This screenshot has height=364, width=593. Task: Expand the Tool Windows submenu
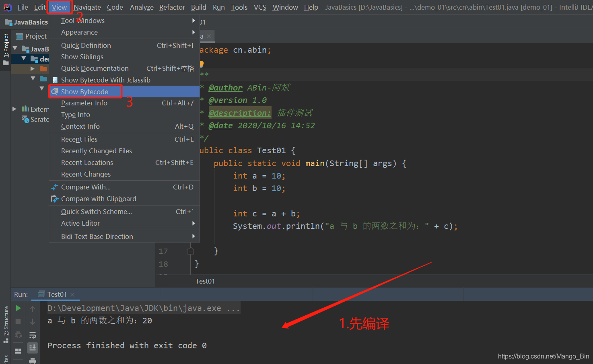pyautogui.click(x=124, y=21)
